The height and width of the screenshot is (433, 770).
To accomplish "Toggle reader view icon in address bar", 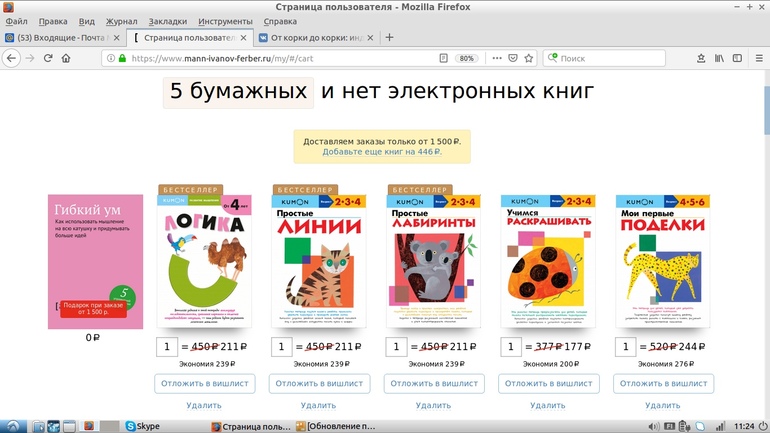I will pyautogui.click(x=443, y=58).
